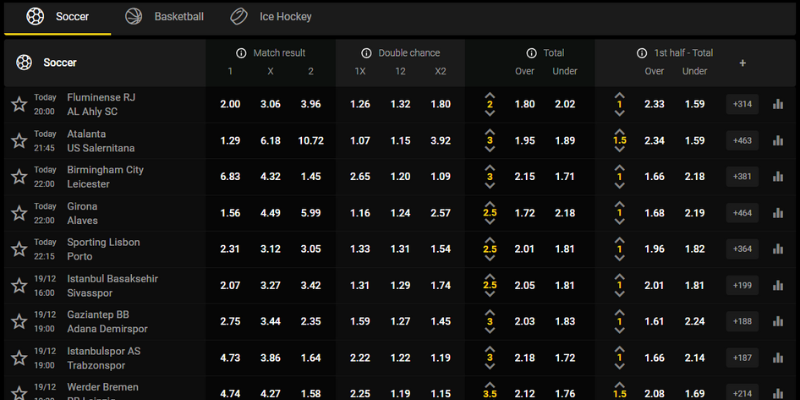Viewport: 800px width, 400px height.
Task: Click the soccer ball icon in Soccer header
Action: (x=22, y=63)
